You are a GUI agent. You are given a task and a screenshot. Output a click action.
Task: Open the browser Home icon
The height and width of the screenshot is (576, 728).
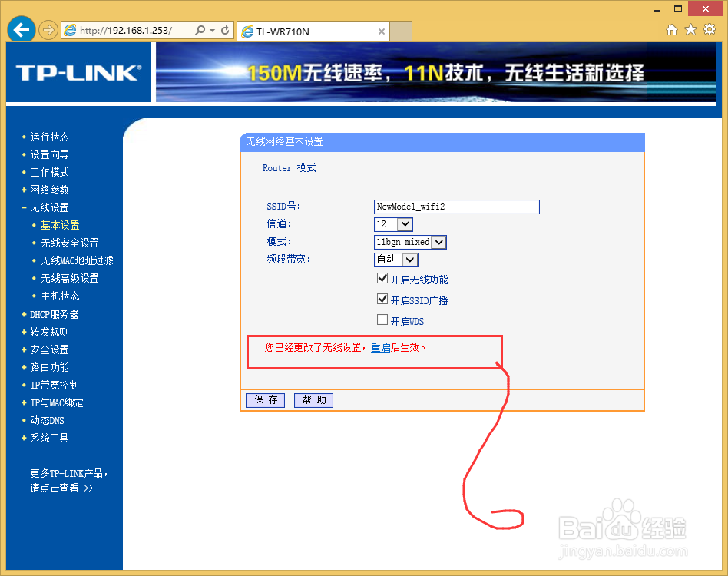(672, 30)
